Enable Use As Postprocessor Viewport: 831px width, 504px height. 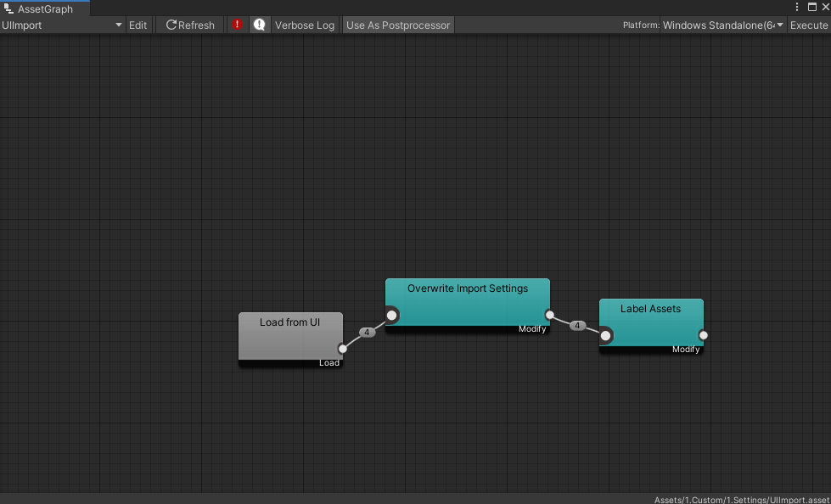coord(398,25)
